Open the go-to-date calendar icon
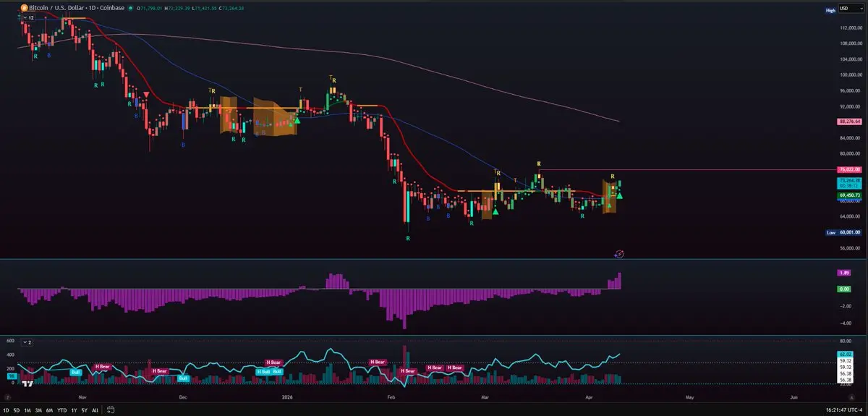The image size is (868, 416). coord(110,410)
